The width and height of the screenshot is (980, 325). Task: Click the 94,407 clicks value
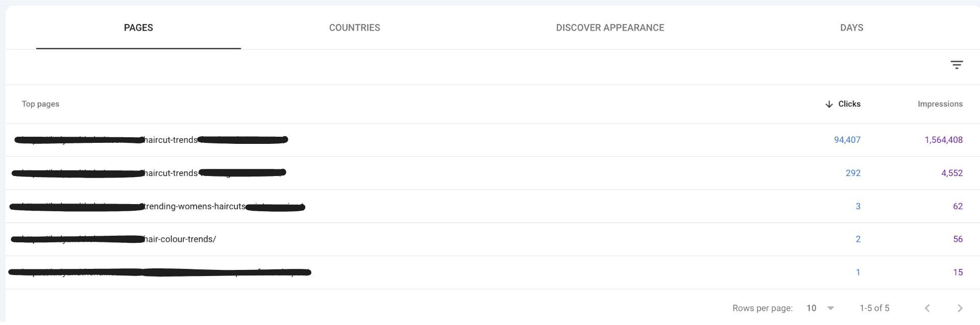click(x=847, y=140)
